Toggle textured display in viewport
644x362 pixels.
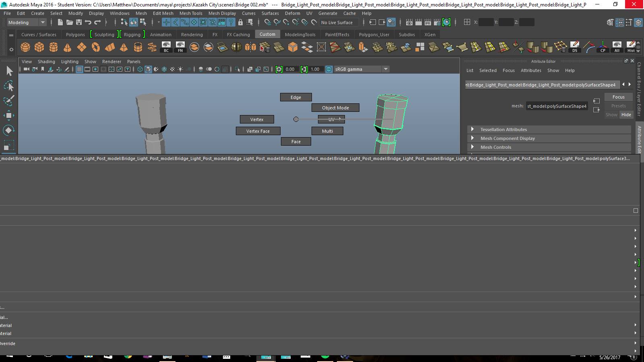(x=172, y=69)
